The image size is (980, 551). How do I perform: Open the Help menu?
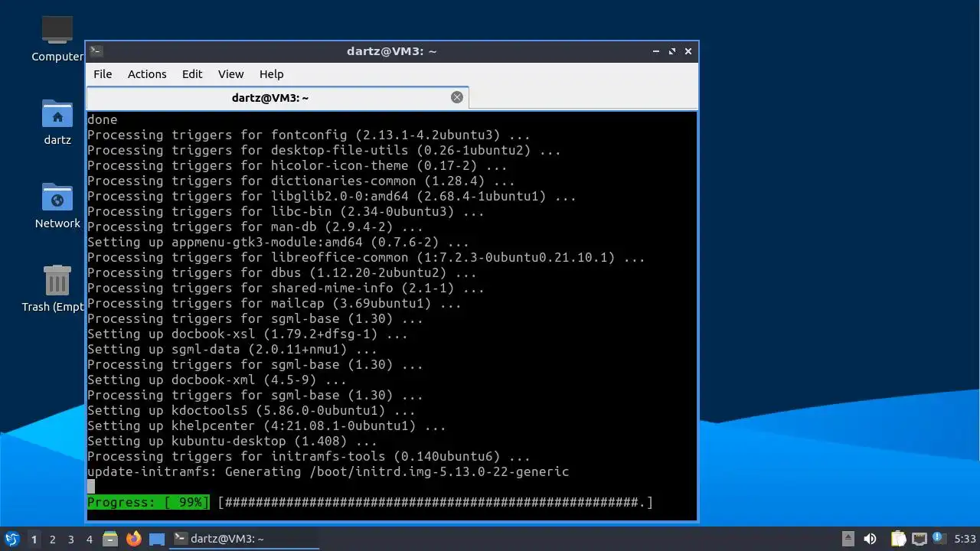tap(272, 74)
